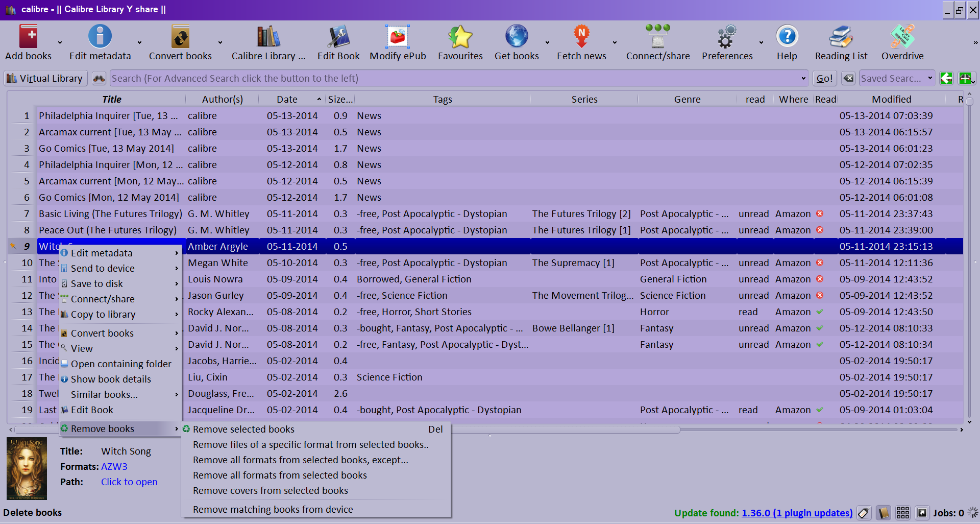This screenshot has height=524, width=980.
Task: Click the Fetch news icon
Action: coord(581,37)
